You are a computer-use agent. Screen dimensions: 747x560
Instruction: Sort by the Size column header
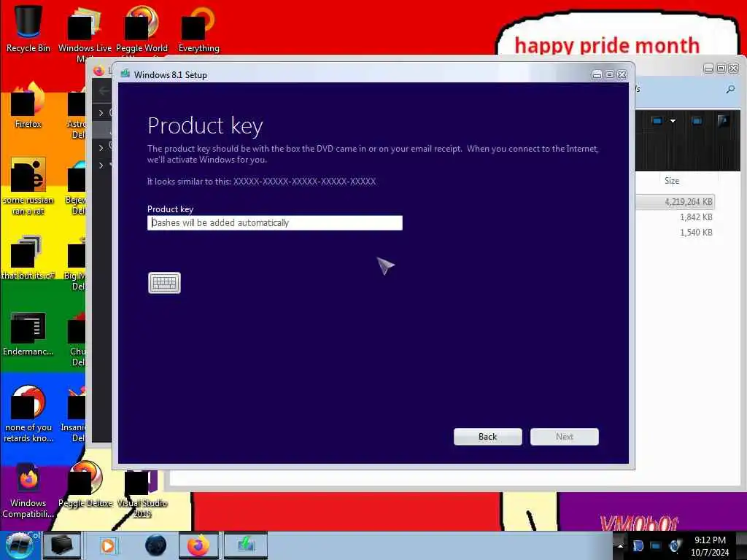point(672,181)
